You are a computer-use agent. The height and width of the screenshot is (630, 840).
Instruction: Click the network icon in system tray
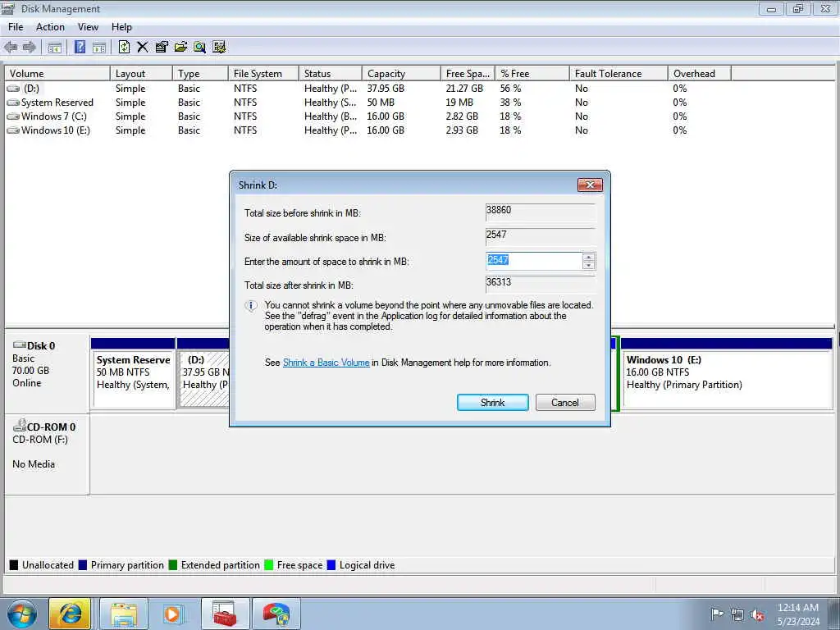click(737, 614)
